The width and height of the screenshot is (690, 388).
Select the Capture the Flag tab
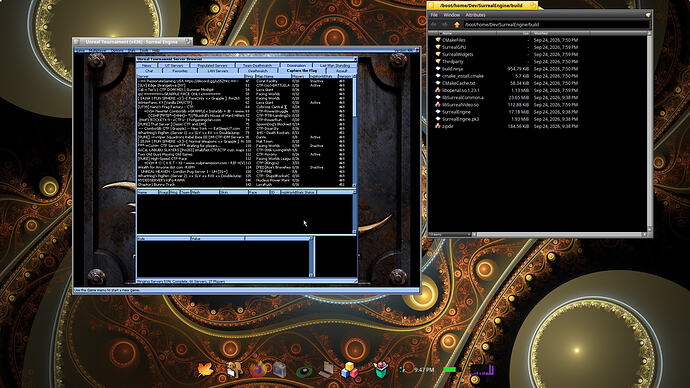[x=302, y=70]
